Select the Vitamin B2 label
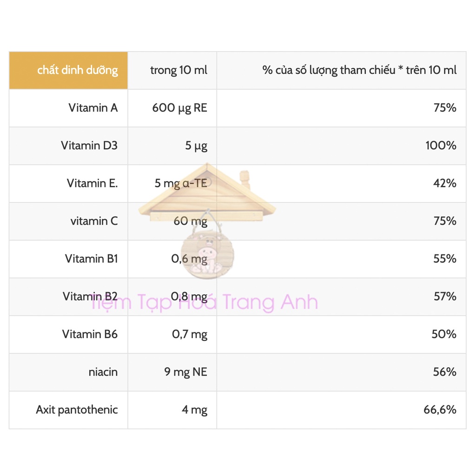Screen dimensions: 476x476 [x=90, y=296]
